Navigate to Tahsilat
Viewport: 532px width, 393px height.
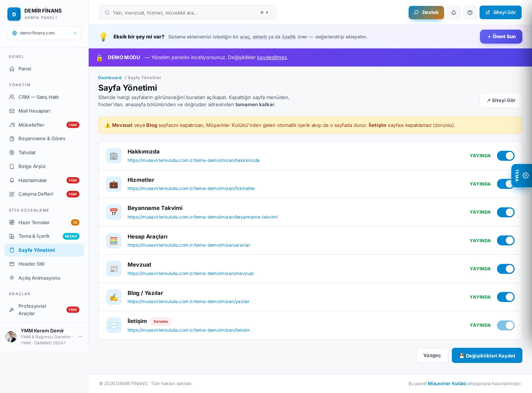[44, 153]
